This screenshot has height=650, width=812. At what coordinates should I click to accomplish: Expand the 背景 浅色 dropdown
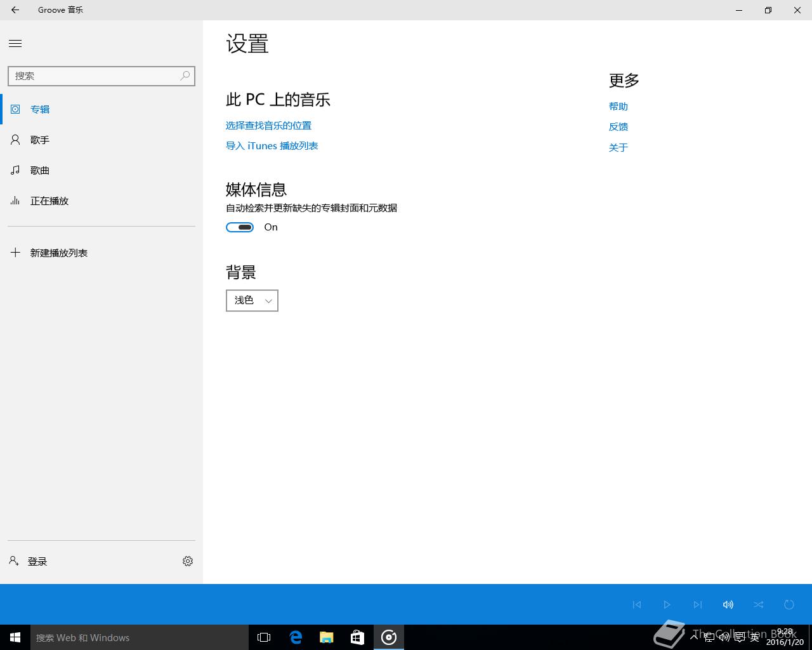(252, 300)
